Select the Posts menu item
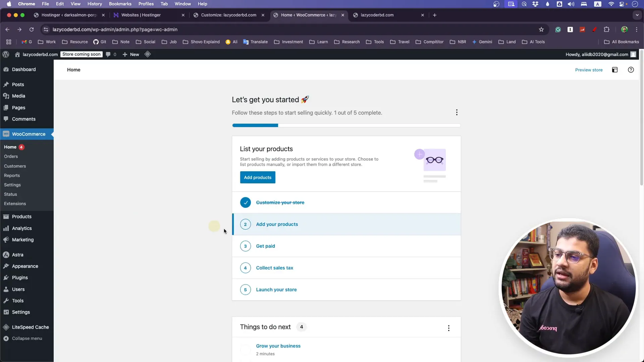 (18, 84)
